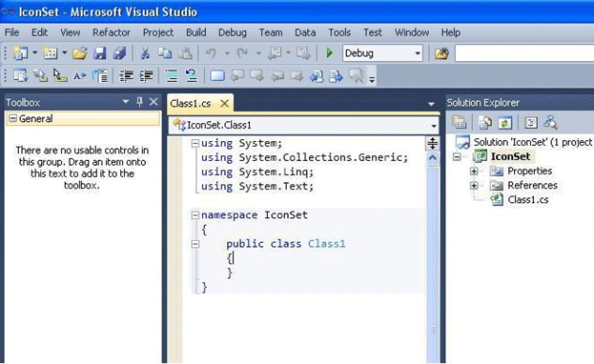Click View Class Diagram icon

click(x=551, y=122)
